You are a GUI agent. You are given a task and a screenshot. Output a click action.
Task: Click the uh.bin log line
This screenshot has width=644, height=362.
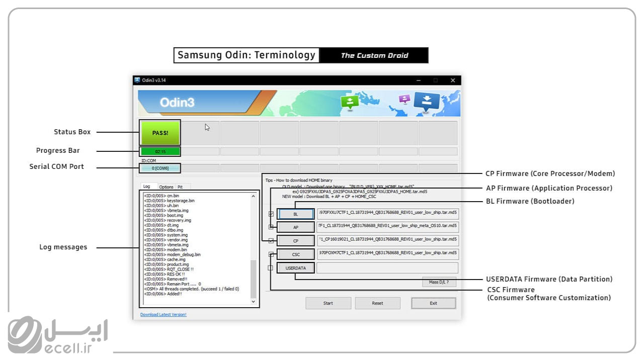point(161,206)
